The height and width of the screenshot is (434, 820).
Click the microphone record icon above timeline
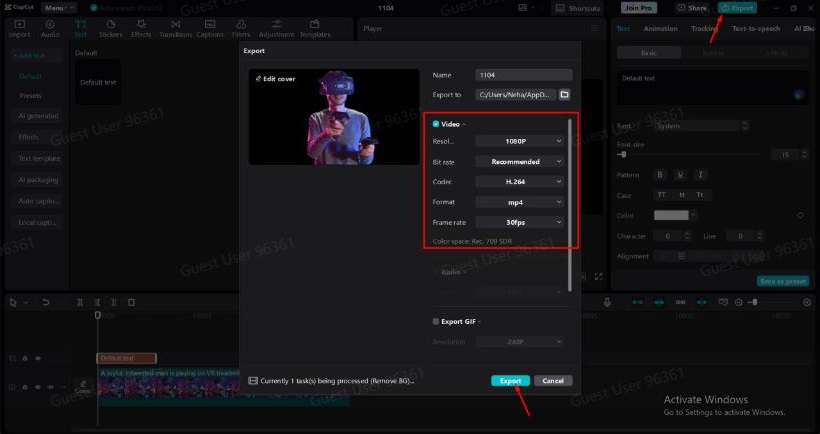pos(607,302)
